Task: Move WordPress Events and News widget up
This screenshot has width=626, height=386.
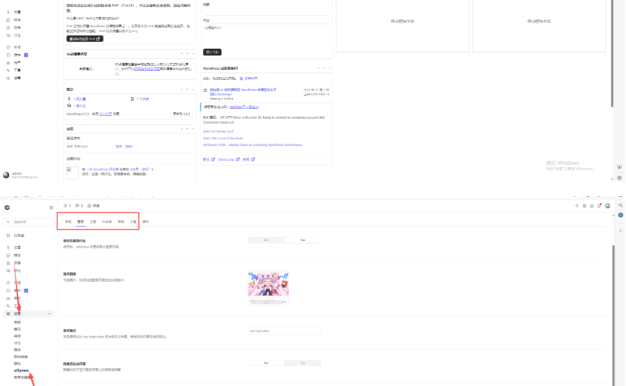Action: click(x=318, y=68)
